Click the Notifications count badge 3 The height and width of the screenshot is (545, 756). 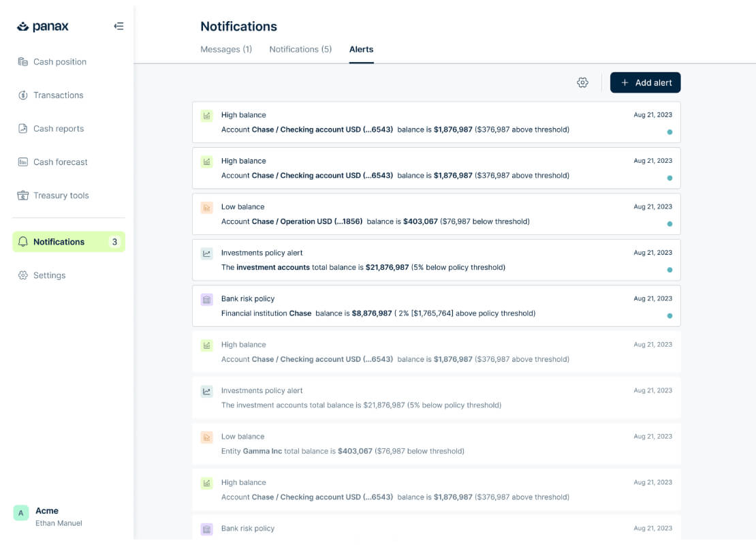(114, 242)
